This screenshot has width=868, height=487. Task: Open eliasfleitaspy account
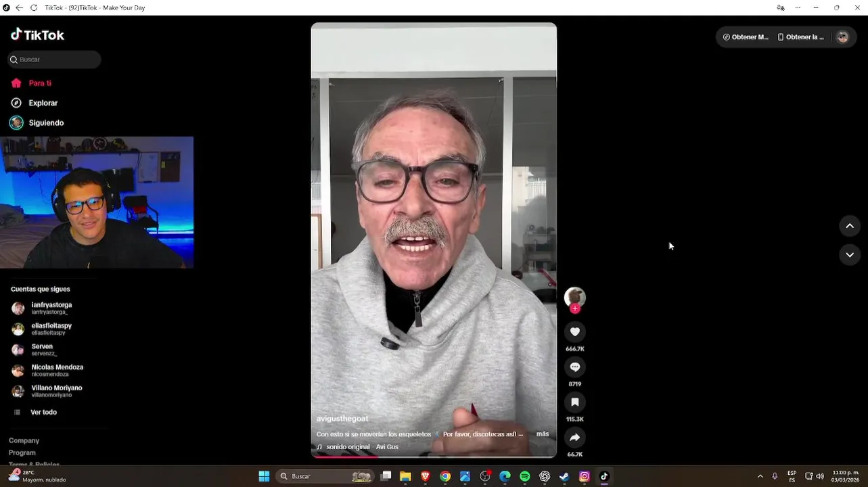[x=51, y=329]
